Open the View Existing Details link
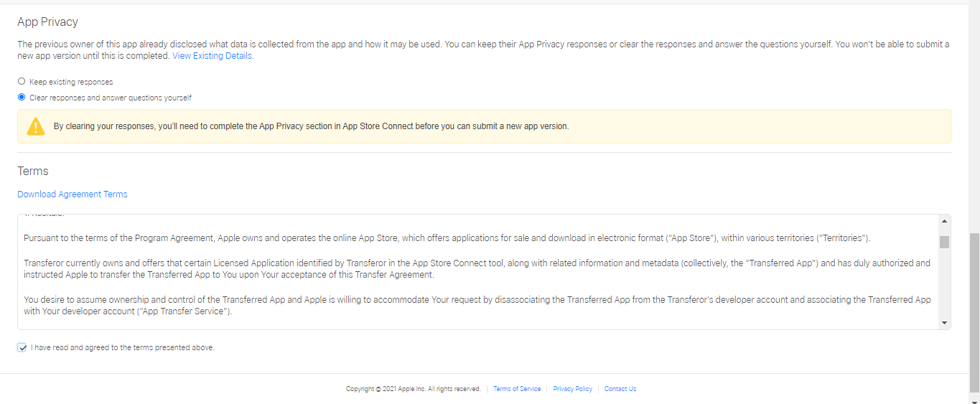The width and height of the screenshot is (980, 404). point(212,55)
